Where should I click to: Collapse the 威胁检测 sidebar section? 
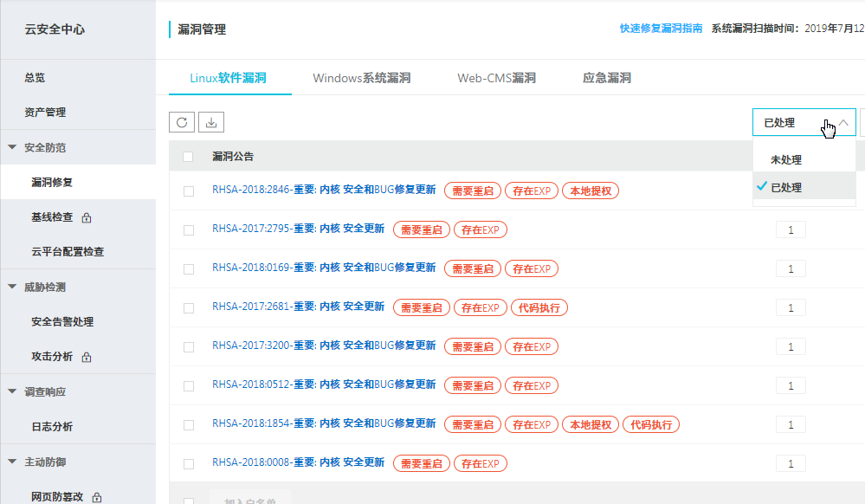coord(12,287)
